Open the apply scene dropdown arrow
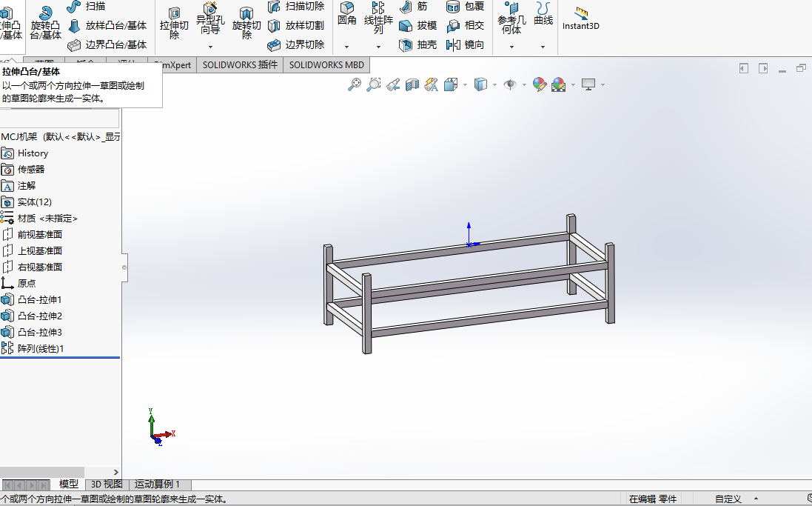 point(573,85)
